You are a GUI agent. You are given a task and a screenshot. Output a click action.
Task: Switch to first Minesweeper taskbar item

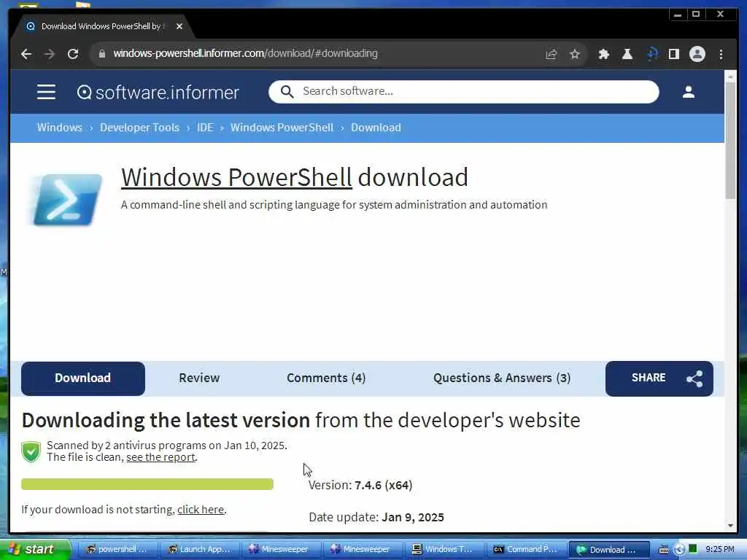click(x=280, y=550)
